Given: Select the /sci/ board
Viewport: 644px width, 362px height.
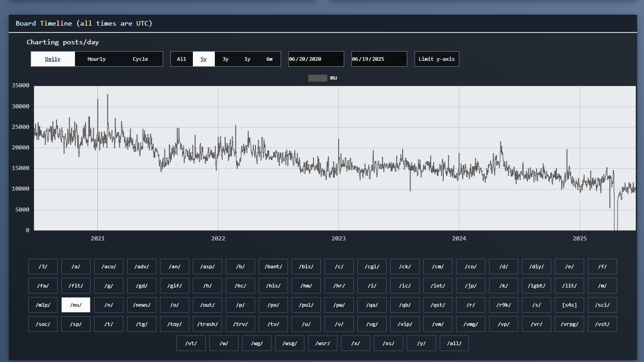Looking at the screenshot, I should [602, 305].
